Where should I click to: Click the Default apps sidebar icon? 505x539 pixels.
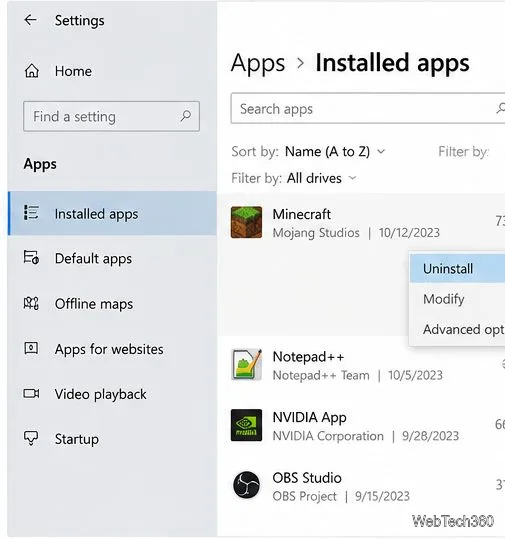point(31,257)
